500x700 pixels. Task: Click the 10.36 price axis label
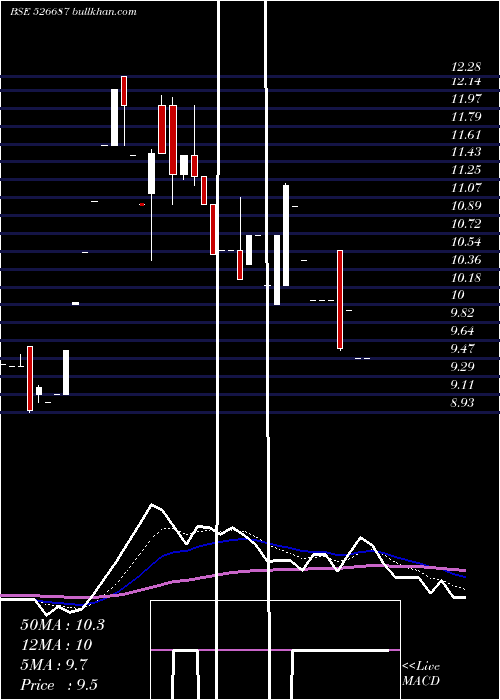pyautogui.click(x=466, y=260)
